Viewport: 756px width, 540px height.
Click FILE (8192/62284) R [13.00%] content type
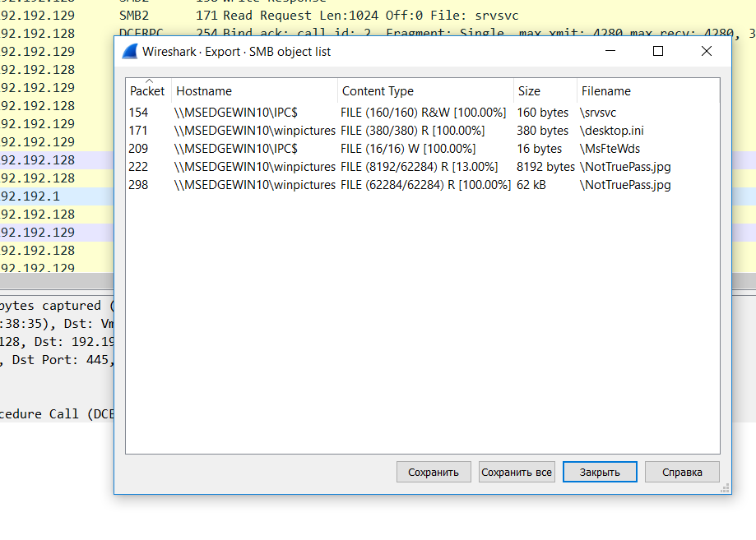pos(419,167)
